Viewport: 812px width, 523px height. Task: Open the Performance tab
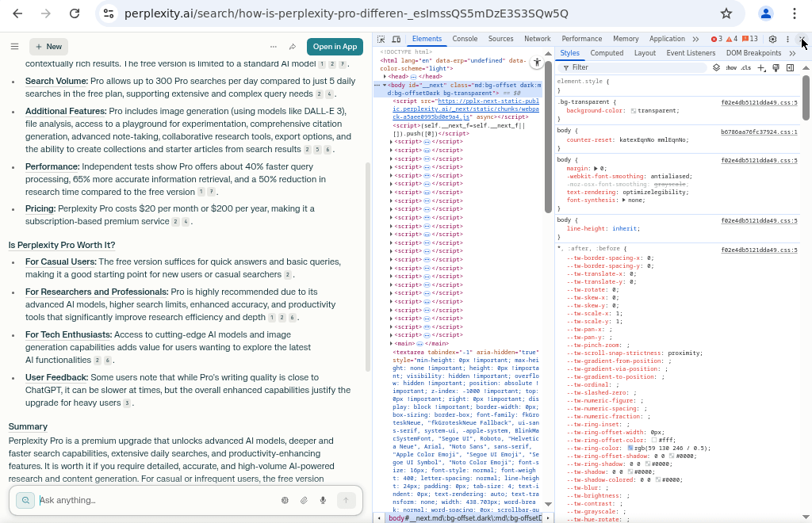pos(581,39)
